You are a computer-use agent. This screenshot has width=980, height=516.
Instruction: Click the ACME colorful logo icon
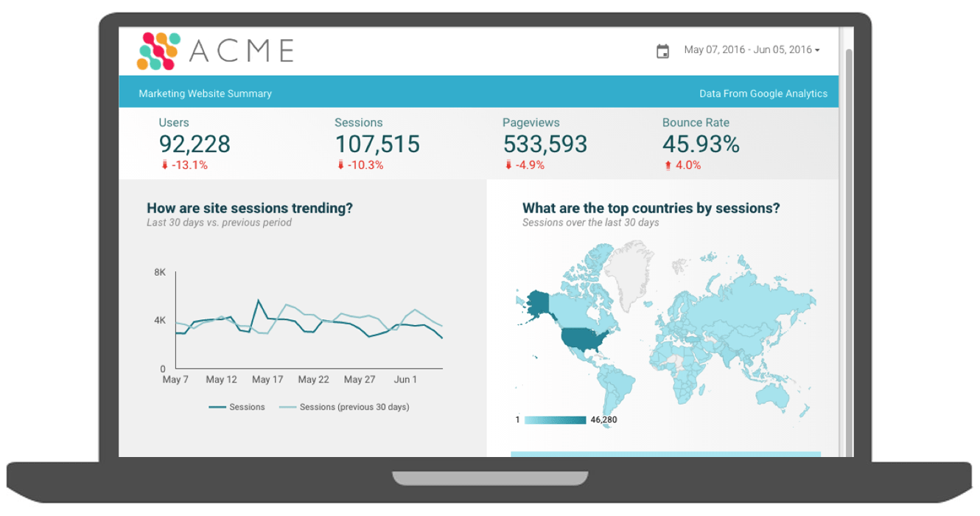point(159,51)
